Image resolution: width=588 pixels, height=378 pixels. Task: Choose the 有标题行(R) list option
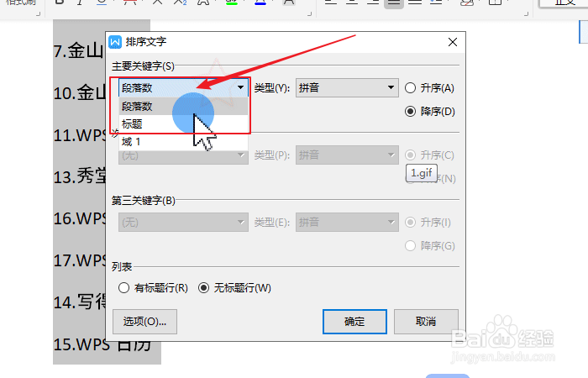123,288
